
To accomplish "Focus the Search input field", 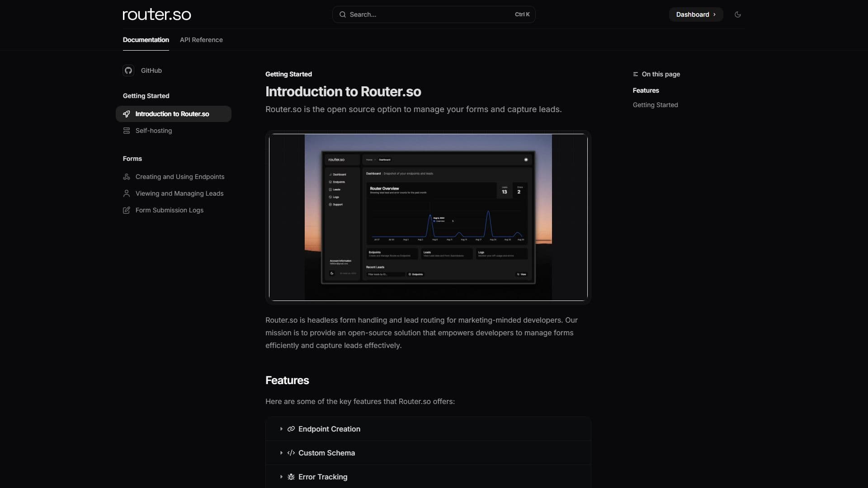I will (434, 14).
